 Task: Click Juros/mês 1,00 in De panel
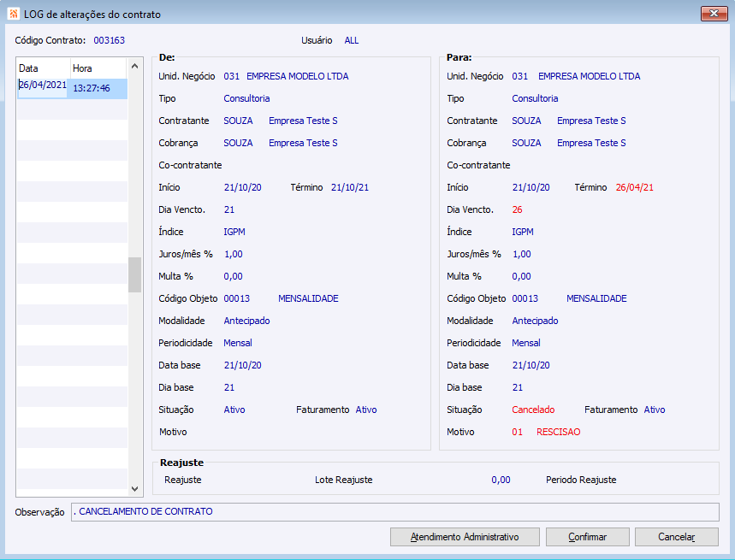pyautogui.click(x=234, y=254)
